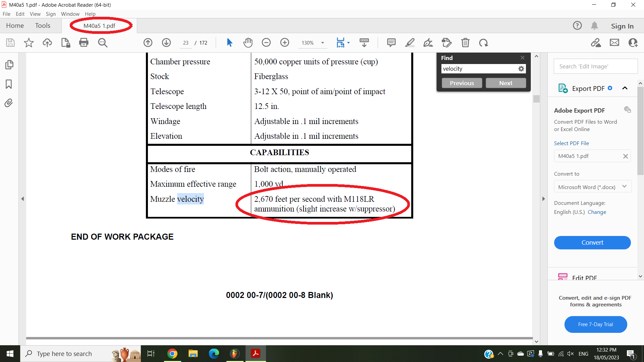Collapse the Export PDF section
The image size is (644, 362).
pos(625,88)
